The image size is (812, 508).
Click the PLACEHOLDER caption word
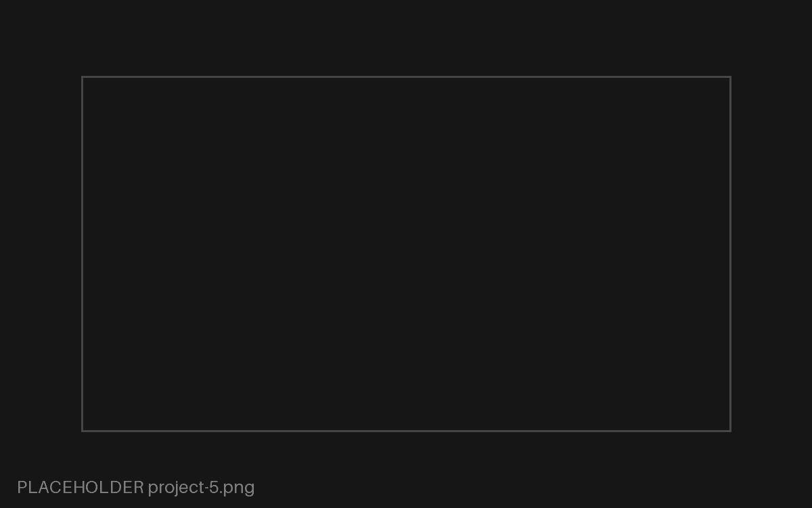[x=81, y=487]
